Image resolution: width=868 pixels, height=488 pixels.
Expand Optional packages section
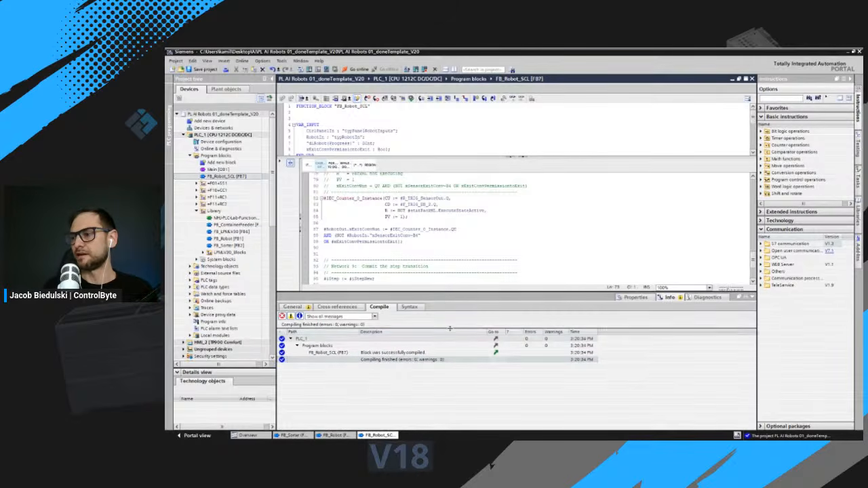pos(761,426)
